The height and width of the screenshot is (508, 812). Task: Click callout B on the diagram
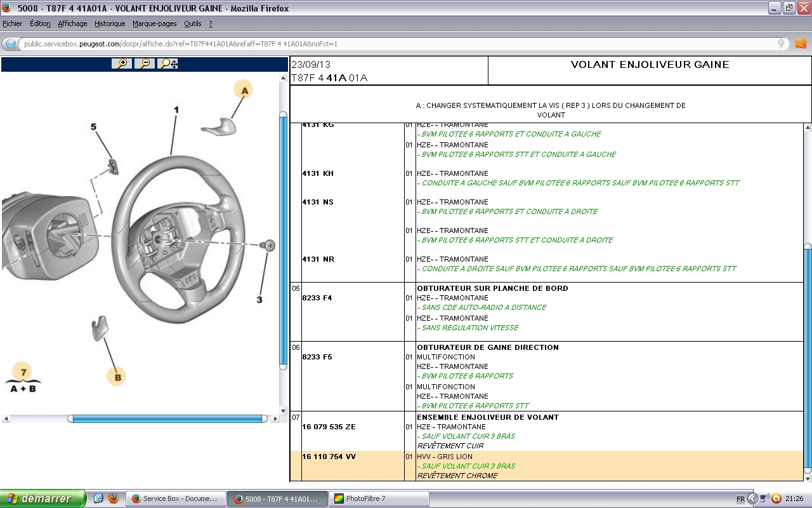pos(117,377)
